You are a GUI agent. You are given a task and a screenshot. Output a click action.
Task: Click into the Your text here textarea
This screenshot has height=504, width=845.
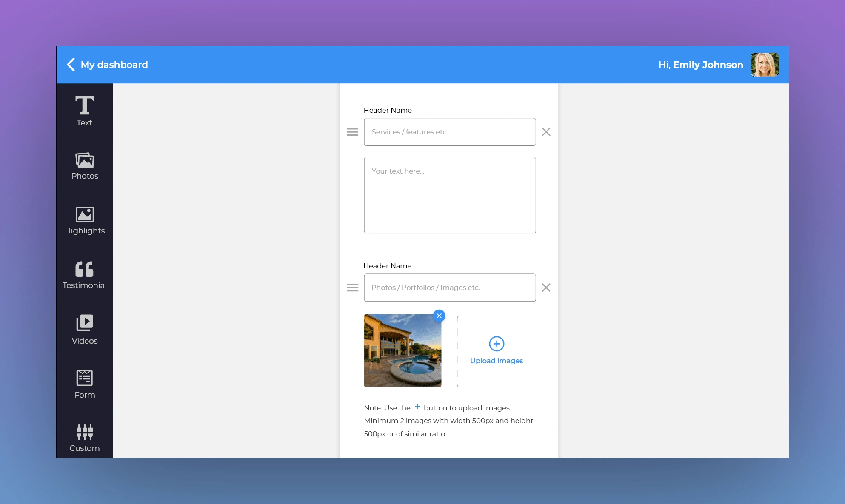click(450, 195)
